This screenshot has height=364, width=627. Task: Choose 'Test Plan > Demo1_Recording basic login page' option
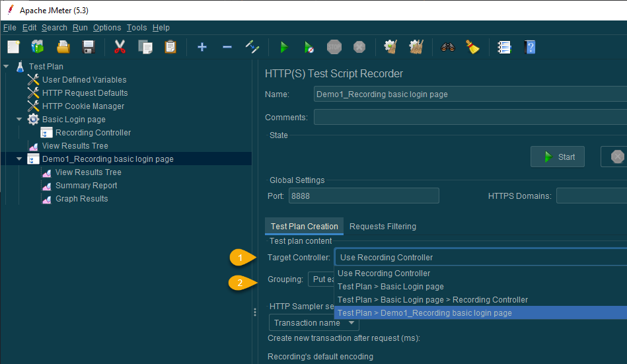coord(480,312)
